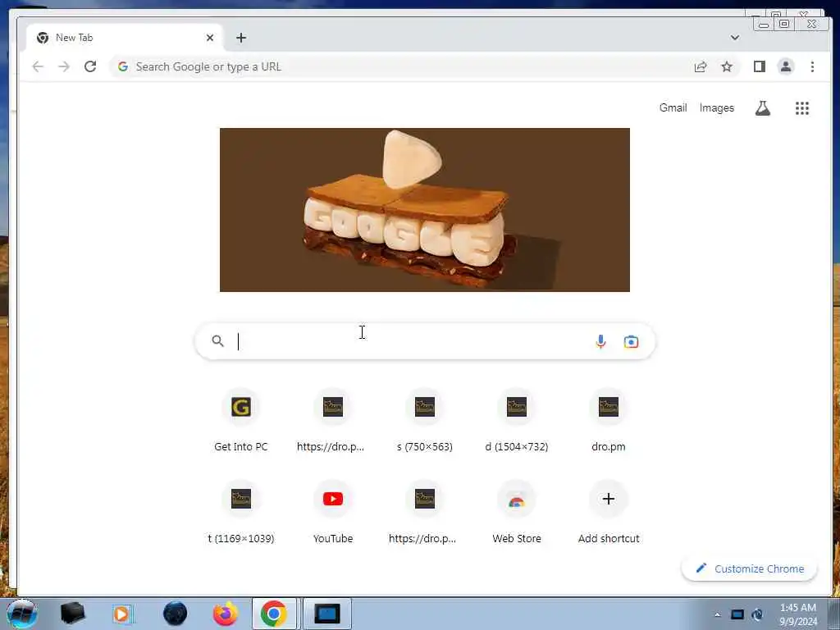Click the s'mores Google Doodle
The width and height of the screenshot is (840, 630).
coord(424,210)
